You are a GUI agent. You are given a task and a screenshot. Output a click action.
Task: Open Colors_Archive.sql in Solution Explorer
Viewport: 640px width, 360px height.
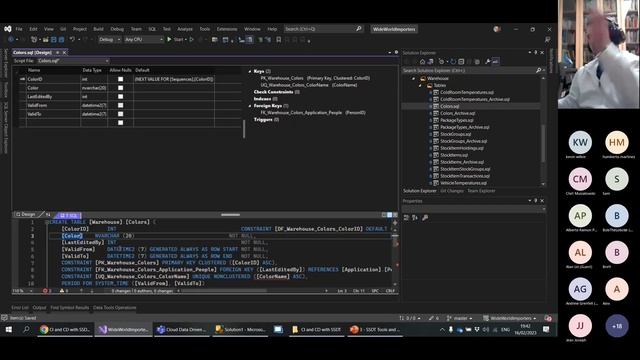tap(458, 113)
